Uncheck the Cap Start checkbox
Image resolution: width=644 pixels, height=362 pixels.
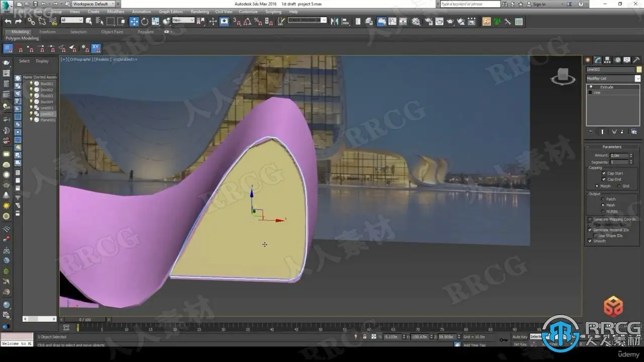[x=604, y=173]
